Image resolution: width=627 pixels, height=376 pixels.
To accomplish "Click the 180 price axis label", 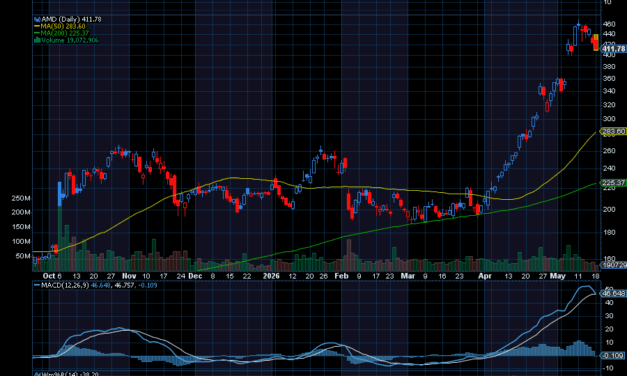I will click(x=609, y=232).
